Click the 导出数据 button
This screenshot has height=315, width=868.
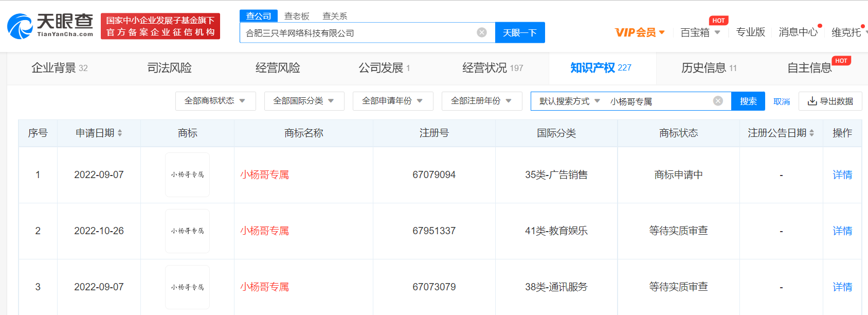(830, 101)
